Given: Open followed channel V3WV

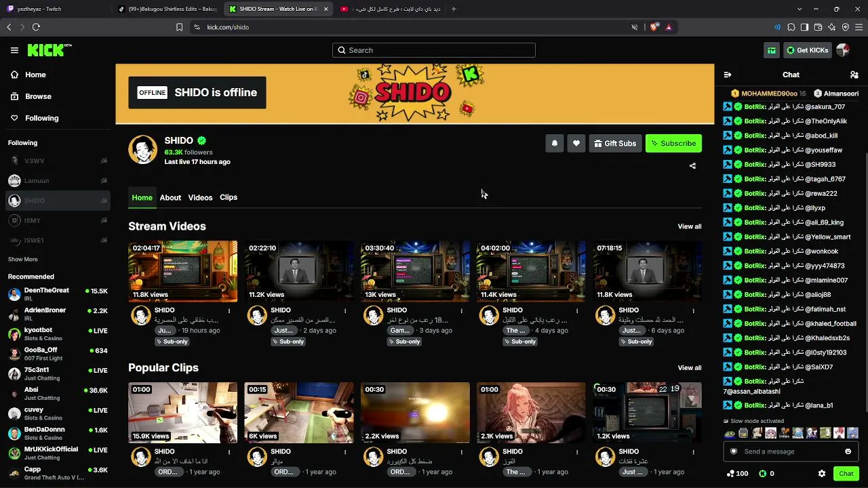Looking at the screenshot, I should coord(58,161).
